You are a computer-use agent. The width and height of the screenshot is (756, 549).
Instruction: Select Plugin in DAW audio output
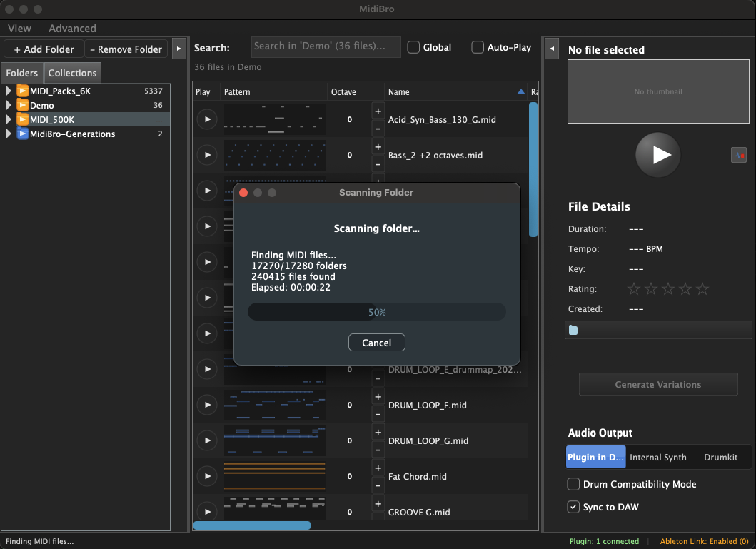(595, 457)
